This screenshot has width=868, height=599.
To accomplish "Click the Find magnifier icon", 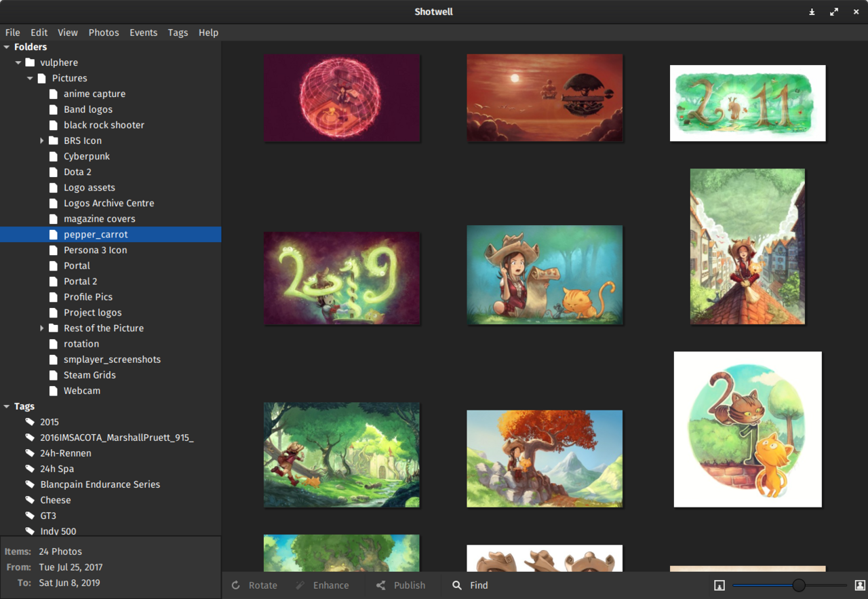I will pyautogui.click(x=457, y=585).
